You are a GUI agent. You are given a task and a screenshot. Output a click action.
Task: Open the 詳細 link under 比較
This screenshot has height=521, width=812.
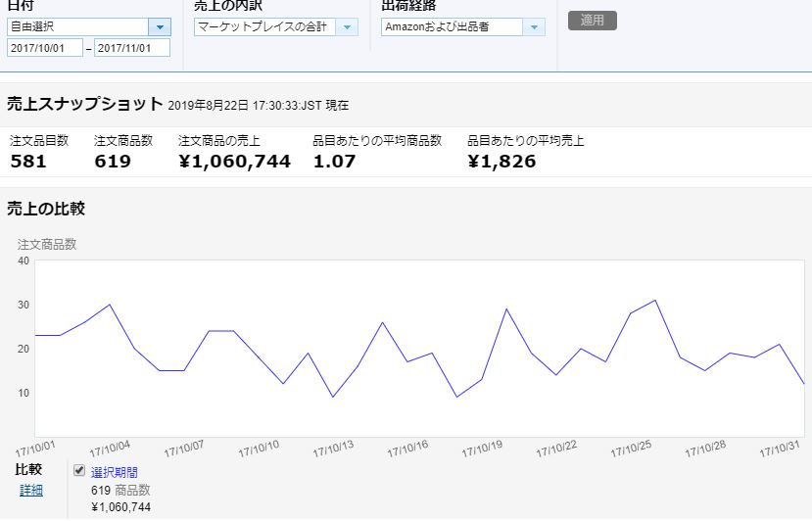31,490
